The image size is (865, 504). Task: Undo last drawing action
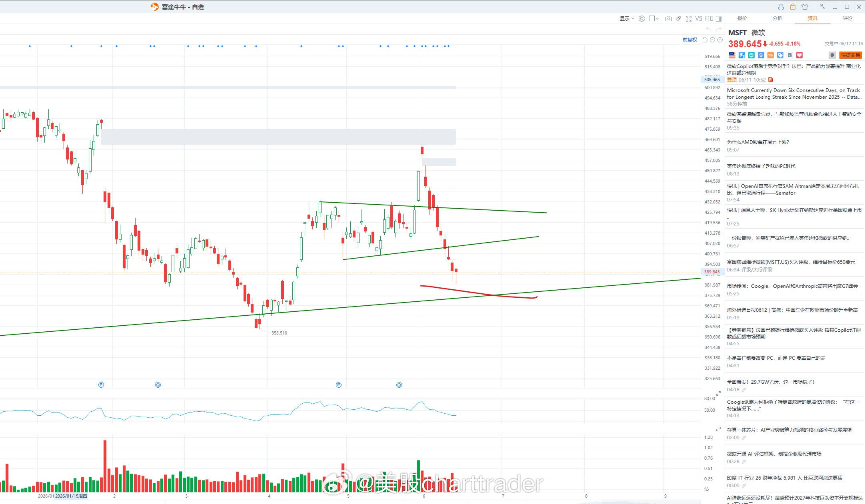(709, 29)
